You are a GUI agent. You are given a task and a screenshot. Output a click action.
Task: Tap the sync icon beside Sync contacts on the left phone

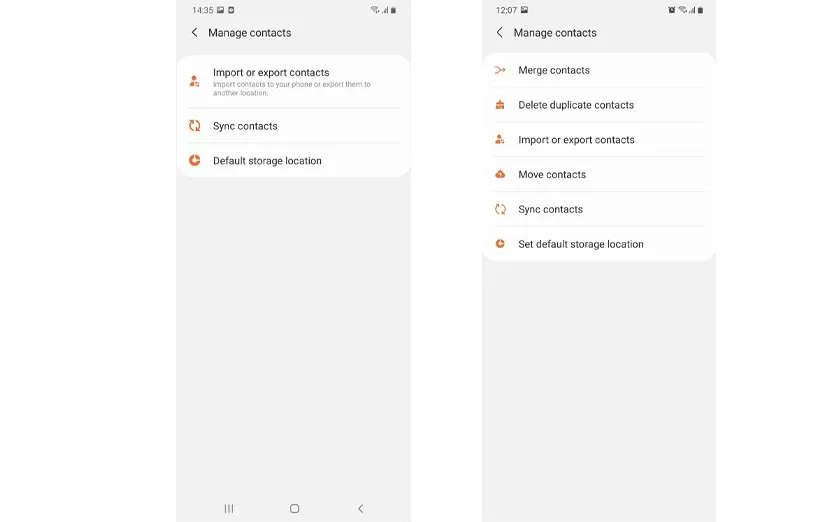coord(194,126)
